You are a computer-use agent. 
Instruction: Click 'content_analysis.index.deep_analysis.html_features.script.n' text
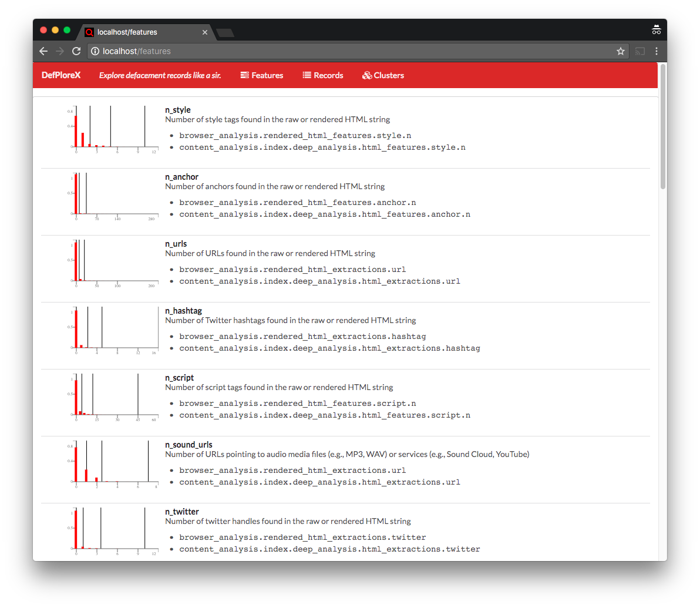coord(325,415)
